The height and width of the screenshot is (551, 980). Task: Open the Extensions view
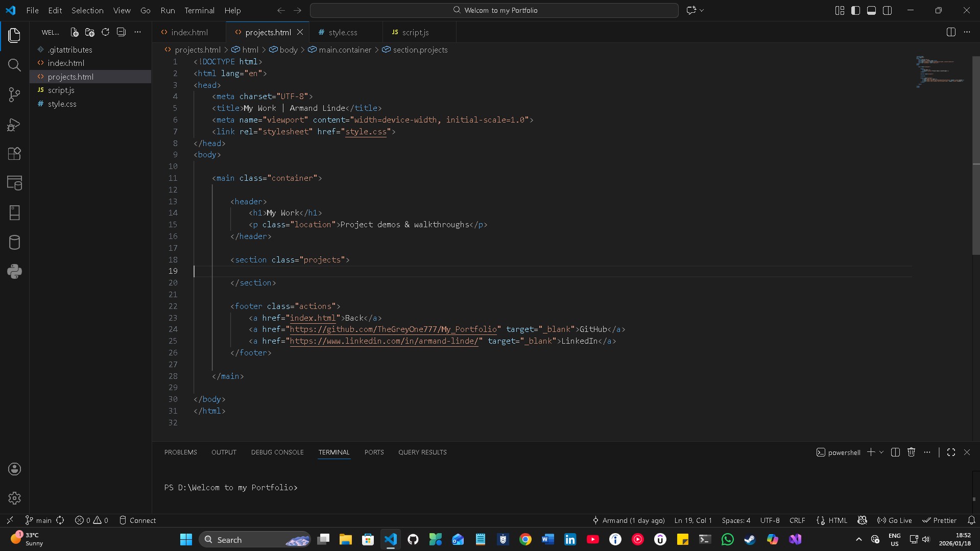click(14, 154)
